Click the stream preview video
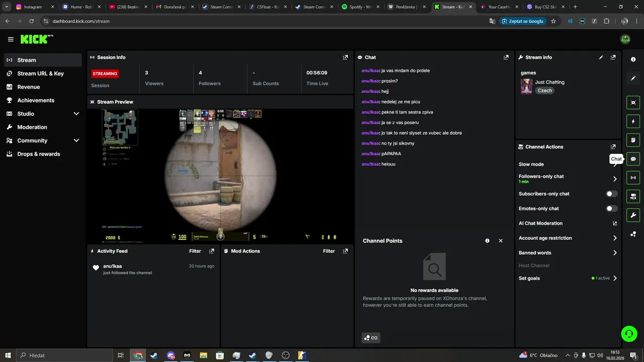The image size is (644, 362). pos(220,176)
